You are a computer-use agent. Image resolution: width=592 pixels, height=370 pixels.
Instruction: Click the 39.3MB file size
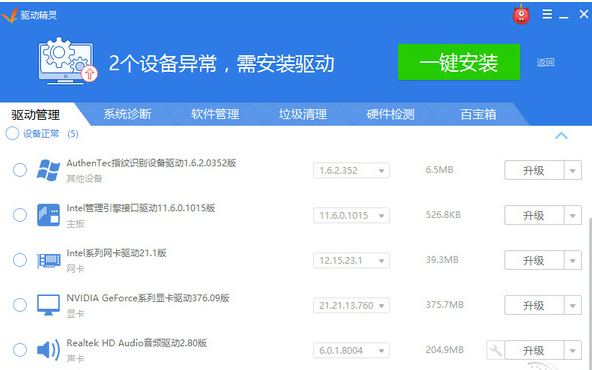(442, 260)
